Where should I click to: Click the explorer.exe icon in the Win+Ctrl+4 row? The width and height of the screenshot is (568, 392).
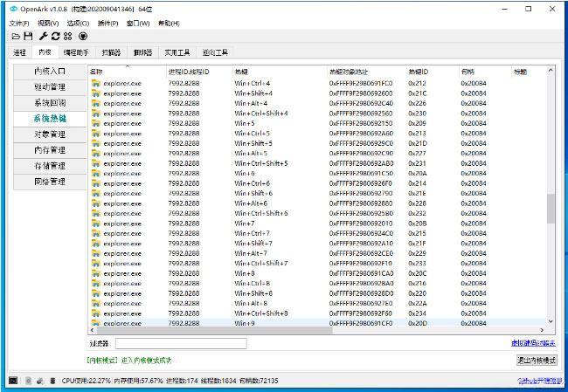click(95, 84)
